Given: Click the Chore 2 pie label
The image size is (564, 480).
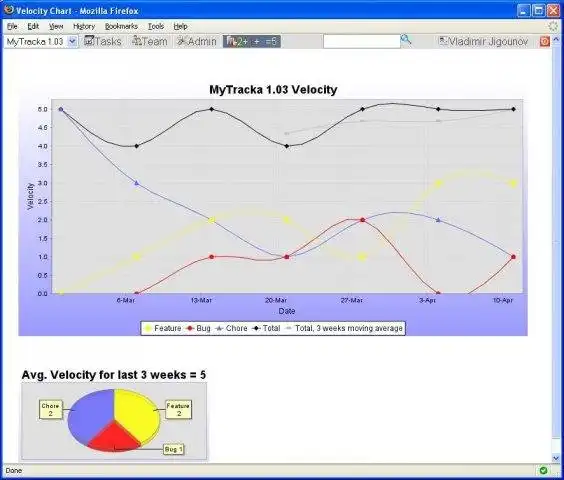Looking at the screenshot, I should coord(50,409).
